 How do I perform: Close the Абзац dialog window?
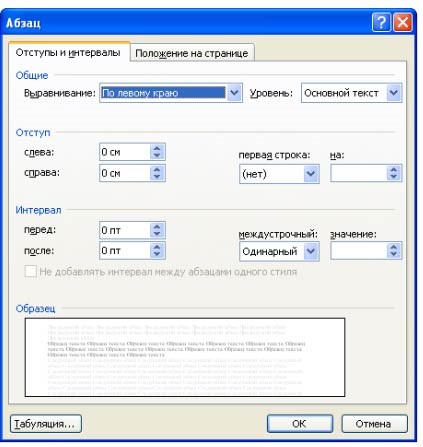(x=402, y=23)
